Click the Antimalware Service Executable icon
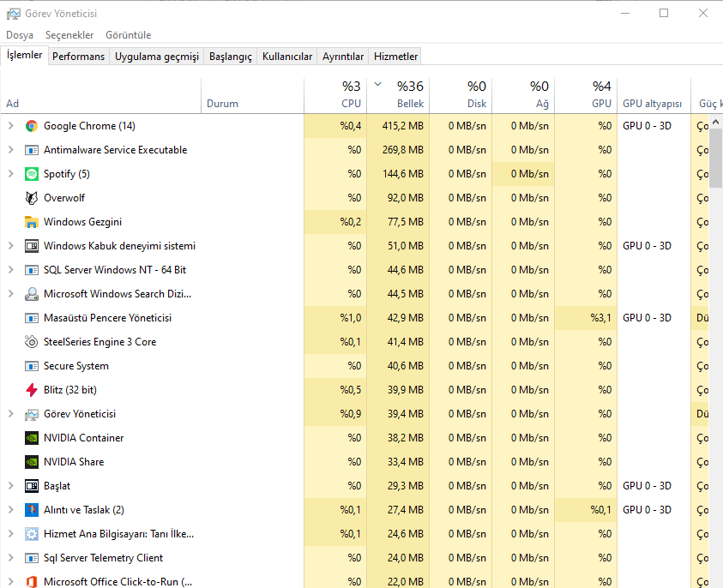723x588 pixels. tap(32, 150)
